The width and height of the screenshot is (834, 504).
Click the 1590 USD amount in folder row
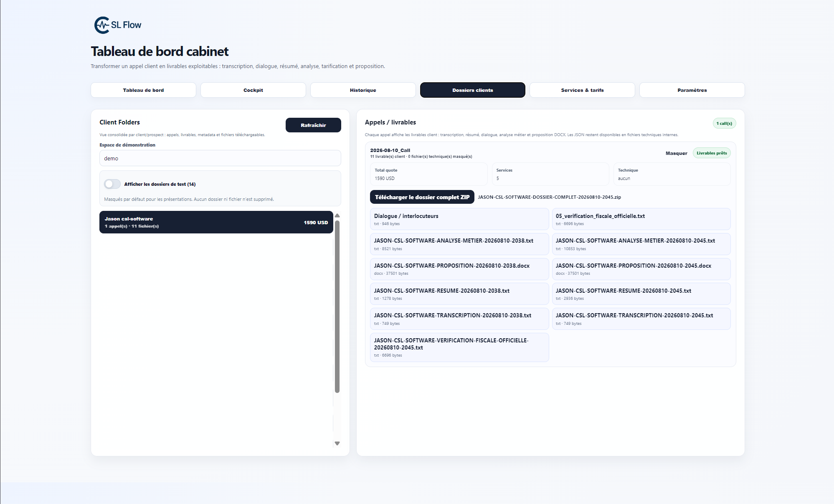316,223
